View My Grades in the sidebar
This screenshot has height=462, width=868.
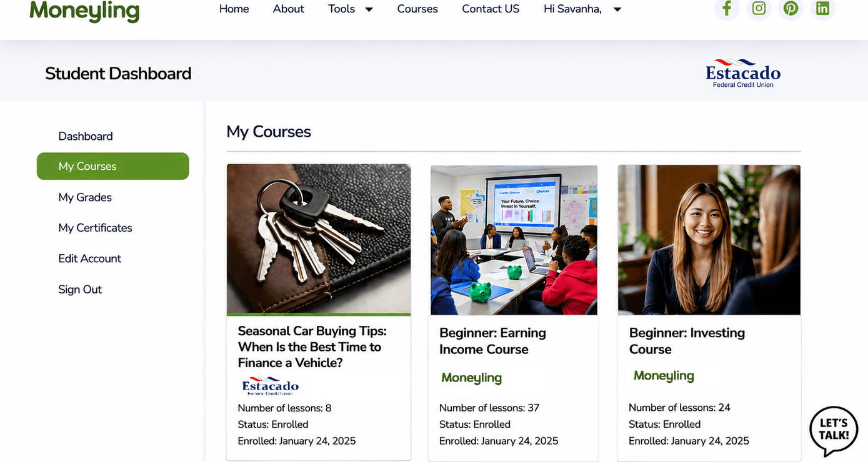point(85,197)
